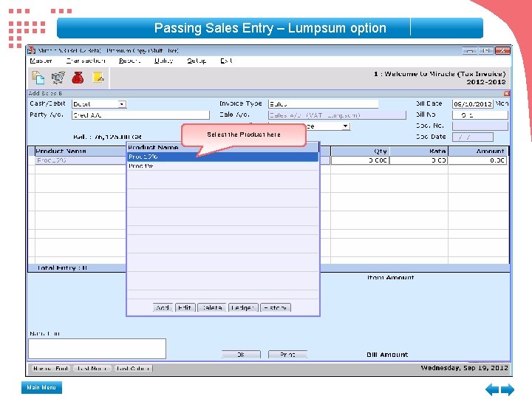
Task: Open the Cash/Debit dropdown
Action: [x=122, y=104]
